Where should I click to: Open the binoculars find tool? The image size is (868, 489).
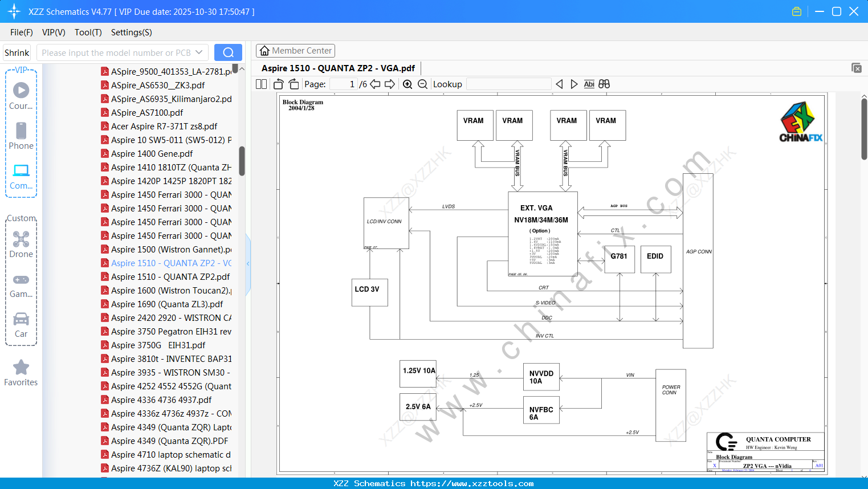coord(604,84)
